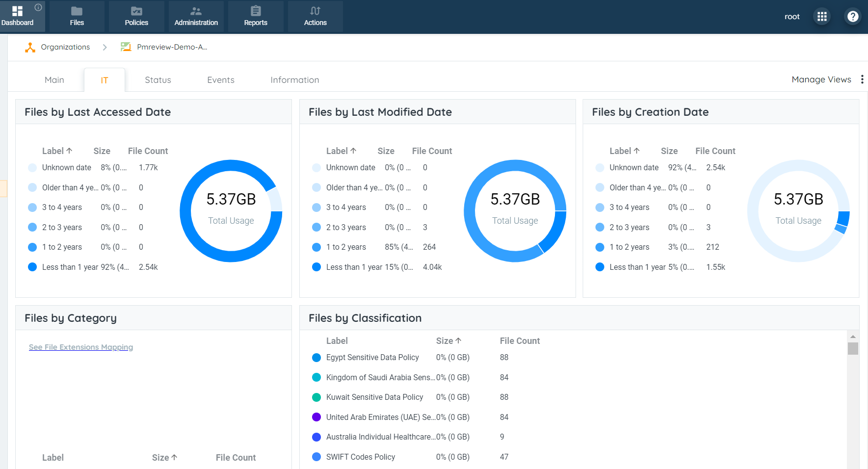
Task: Switch to the Status tab
Action: (158, 80)
